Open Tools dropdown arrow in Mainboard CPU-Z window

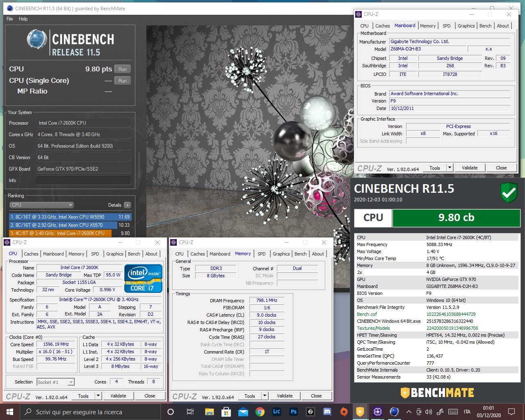449,168
